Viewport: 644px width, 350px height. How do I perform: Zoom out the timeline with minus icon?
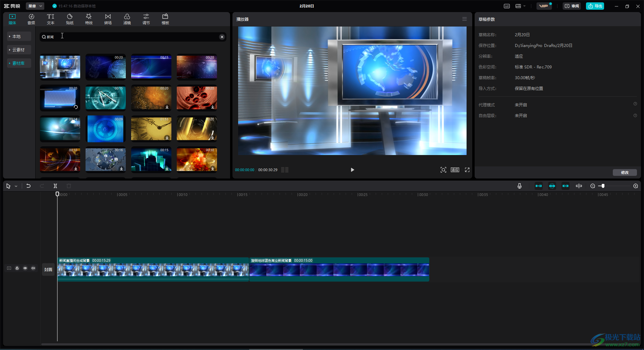(x=593, y=186)
